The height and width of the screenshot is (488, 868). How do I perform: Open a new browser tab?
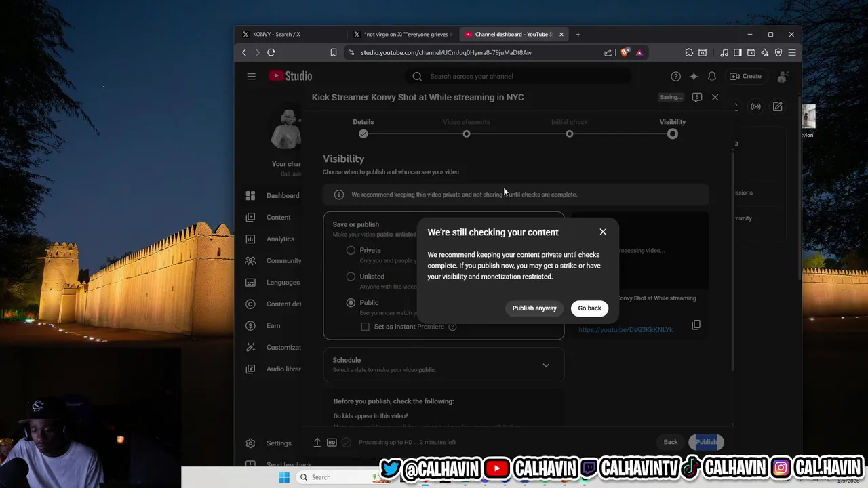[578, 34]
